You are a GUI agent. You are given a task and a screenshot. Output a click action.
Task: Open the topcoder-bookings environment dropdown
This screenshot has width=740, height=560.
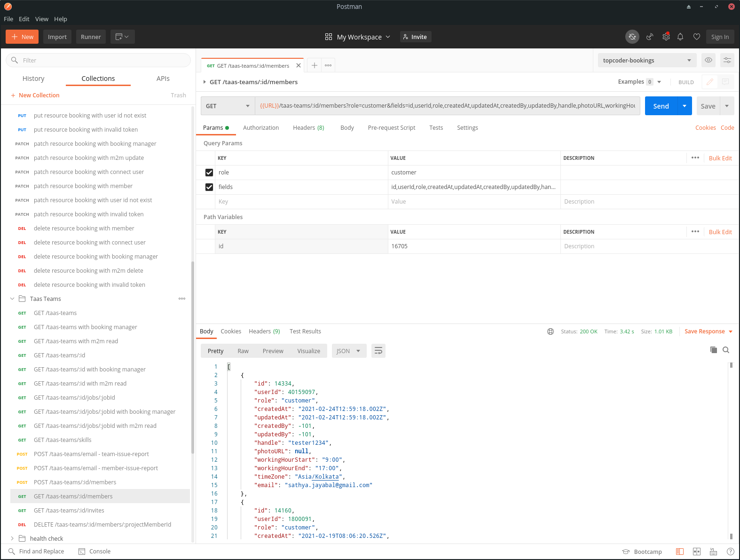[x=647, y=60]
